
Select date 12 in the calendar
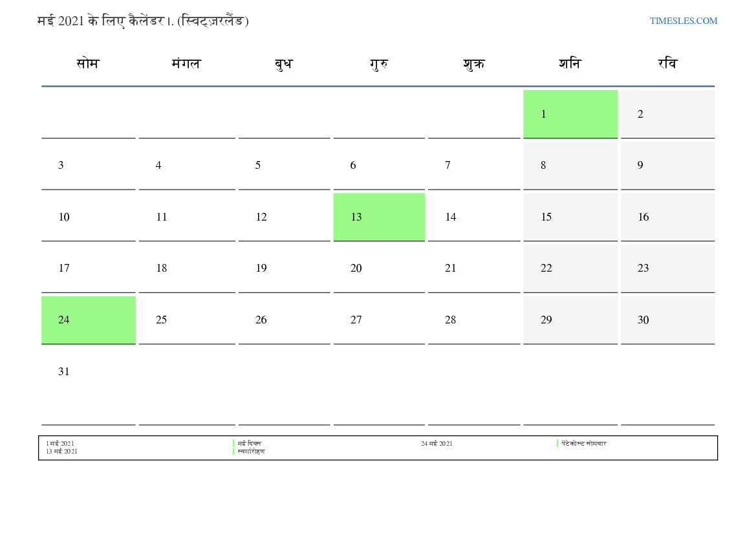pos(285,217)
